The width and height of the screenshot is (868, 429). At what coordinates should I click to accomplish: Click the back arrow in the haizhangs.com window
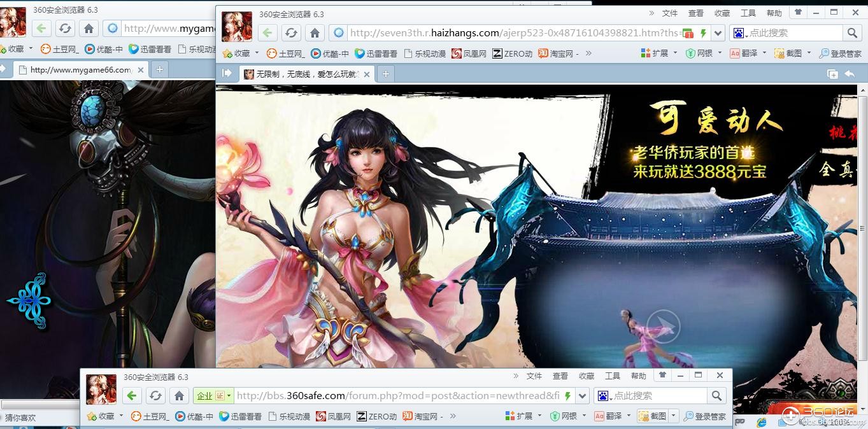coord(267,33)
